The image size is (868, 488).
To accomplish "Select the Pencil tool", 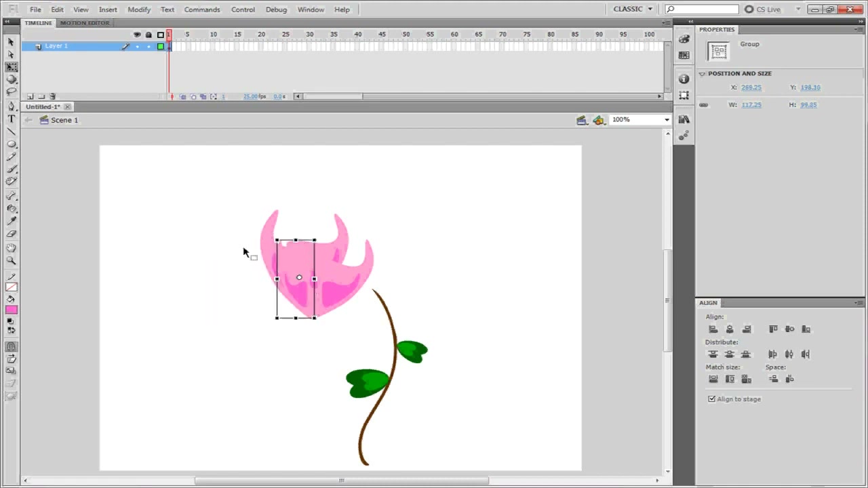I will pyautogui.click(x=11, y=157).
